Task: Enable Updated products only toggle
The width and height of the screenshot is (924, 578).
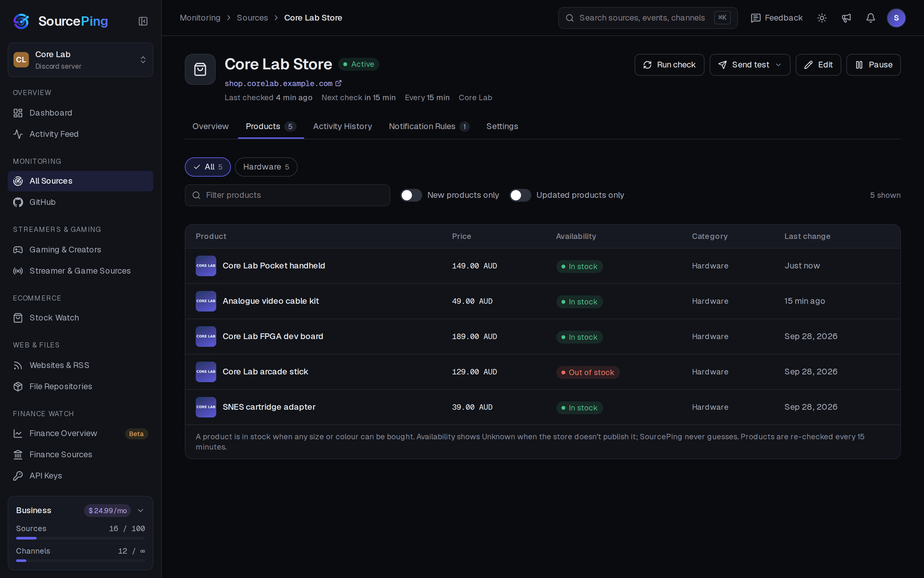Action: [x=520, y=195]
